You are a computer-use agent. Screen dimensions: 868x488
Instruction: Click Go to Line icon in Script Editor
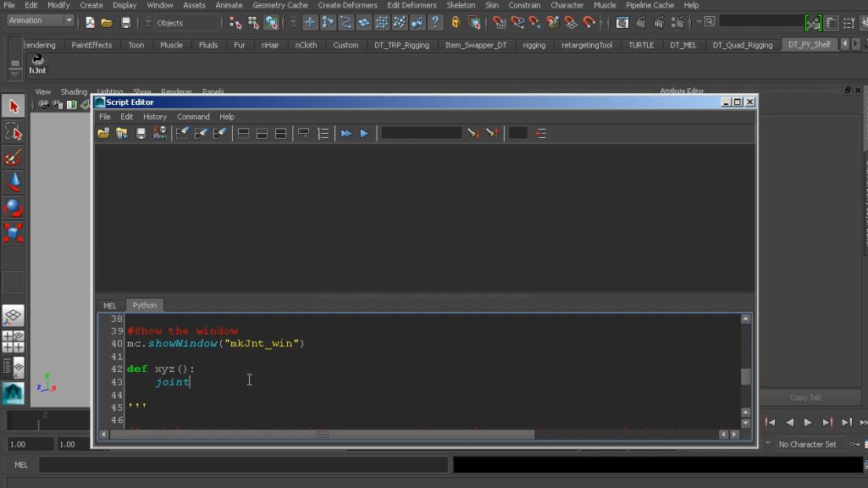(x=541, y=134)
